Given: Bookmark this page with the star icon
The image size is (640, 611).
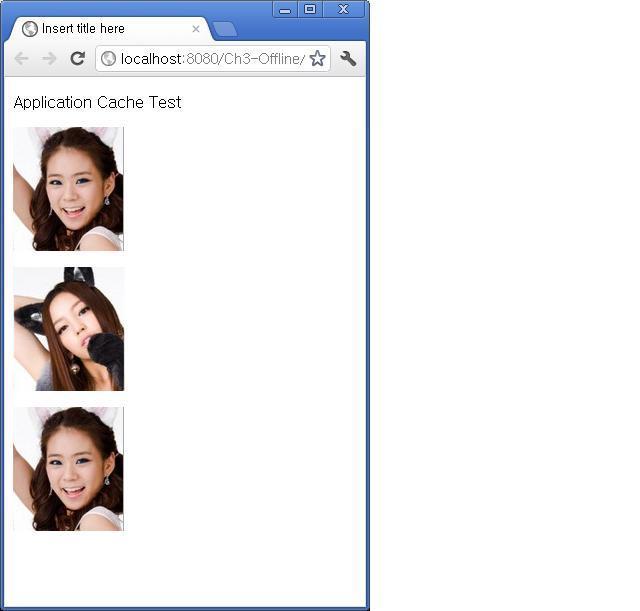Looking at the screenshot, I should (317, 58).
